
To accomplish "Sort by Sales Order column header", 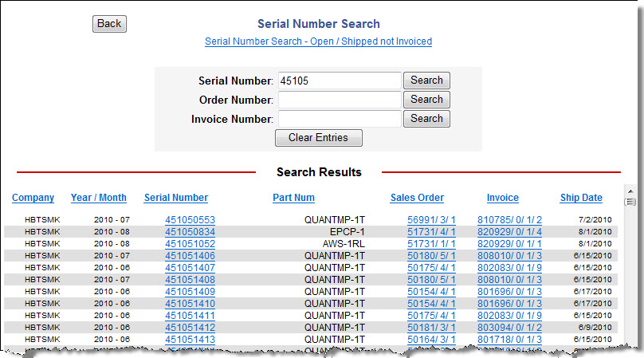I will 417,198.
